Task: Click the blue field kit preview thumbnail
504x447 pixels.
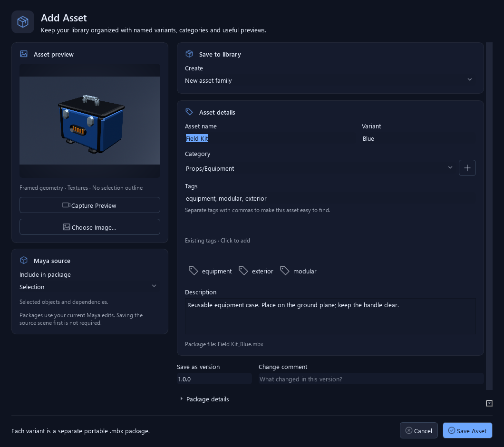Action: click(90, 121)
